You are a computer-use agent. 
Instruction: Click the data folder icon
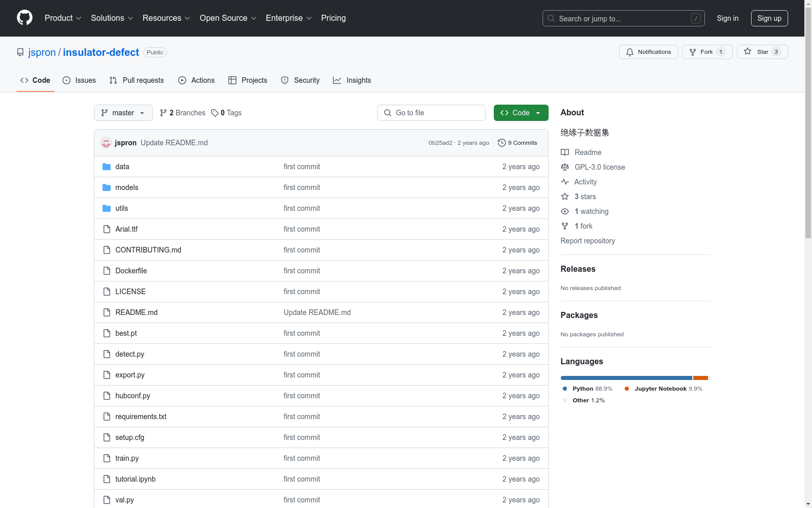tap(107, 167)
